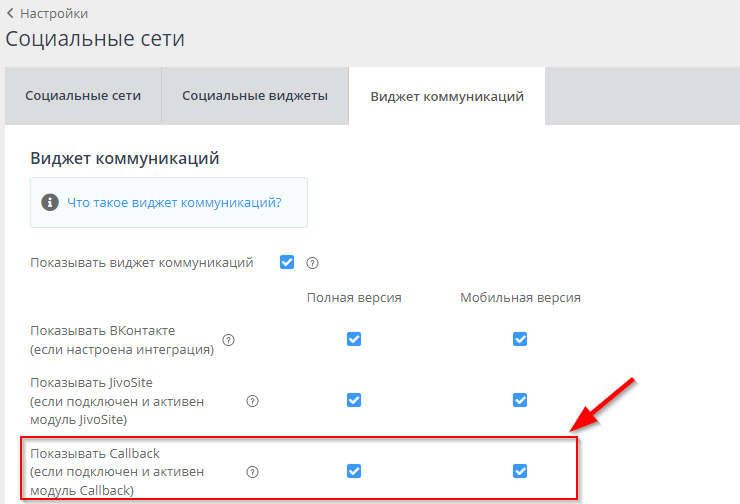740x504 pixels.
Task: Uncheck ВКонтакте for Мобильная версия
Action: [520, 339]
